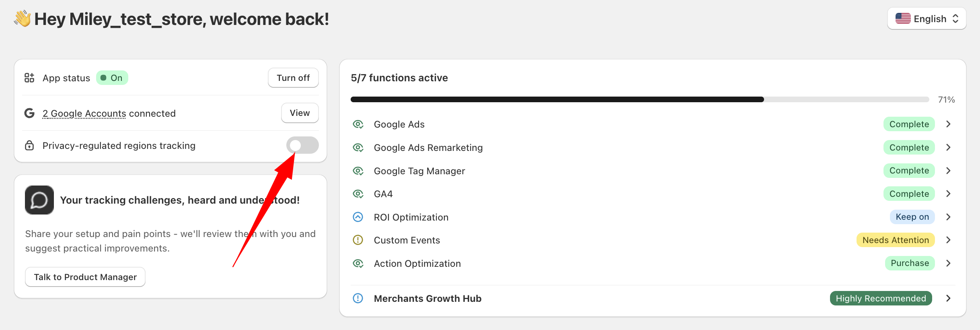Click the Complete badge for Google Tag Manager
Screen dimensions: 980x330
pyautogui.click(x=909, y=171)
